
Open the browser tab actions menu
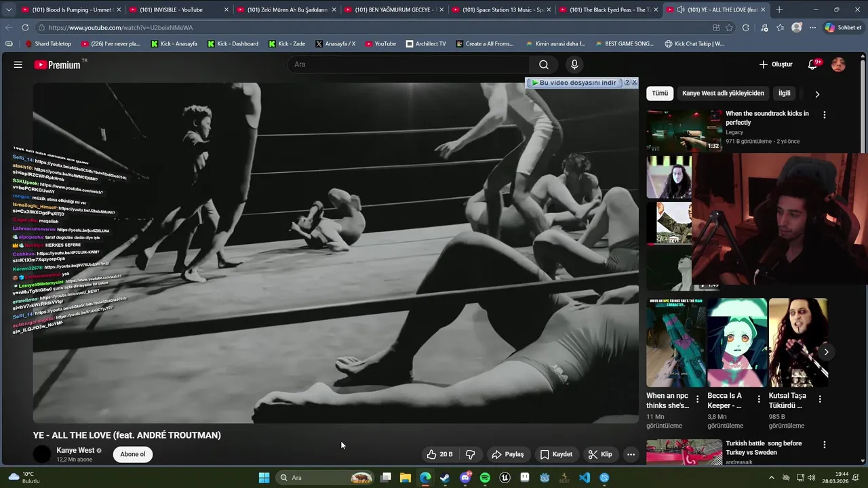[9, 9]
